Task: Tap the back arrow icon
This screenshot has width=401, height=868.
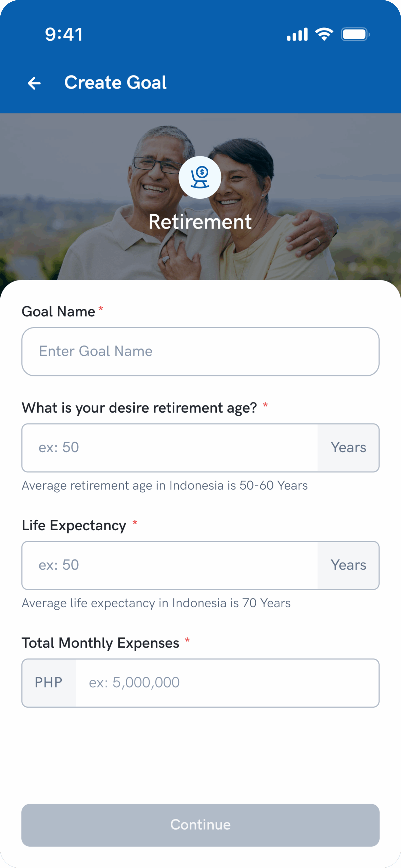Action: tap(34, 83)
